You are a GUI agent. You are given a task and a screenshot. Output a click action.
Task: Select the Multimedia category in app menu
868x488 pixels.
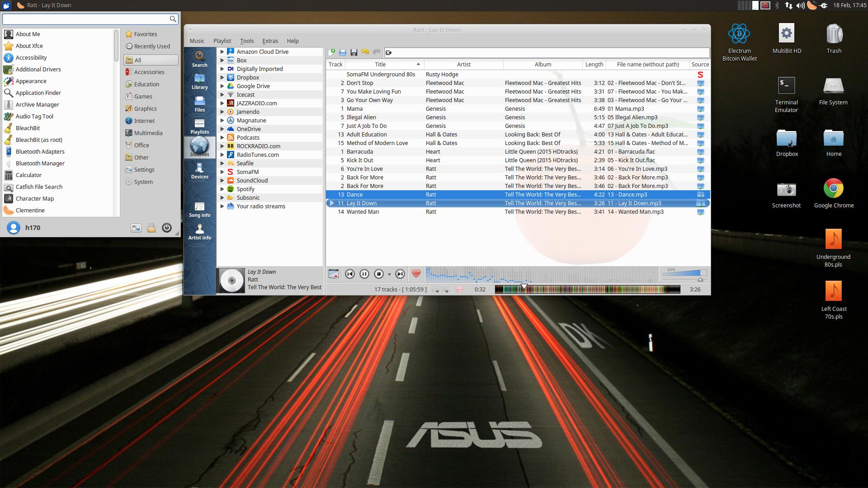point(151,133)
